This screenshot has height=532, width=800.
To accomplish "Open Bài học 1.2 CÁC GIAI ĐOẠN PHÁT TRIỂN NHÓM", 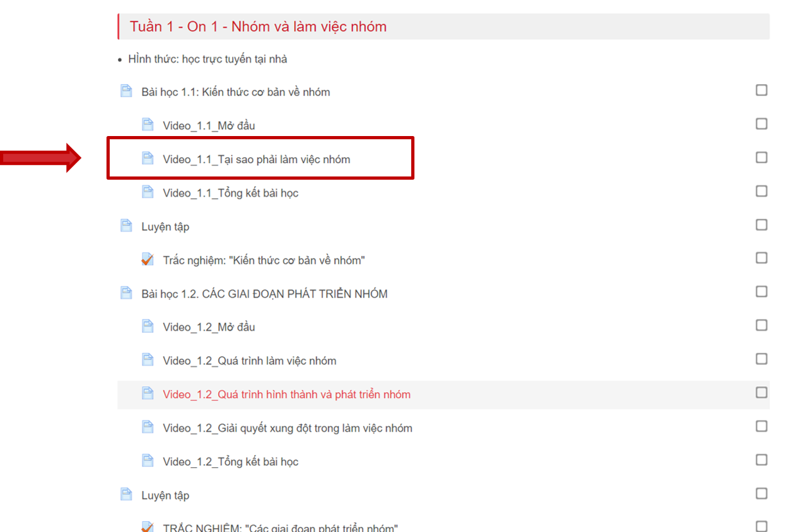I will click(264, 294).
